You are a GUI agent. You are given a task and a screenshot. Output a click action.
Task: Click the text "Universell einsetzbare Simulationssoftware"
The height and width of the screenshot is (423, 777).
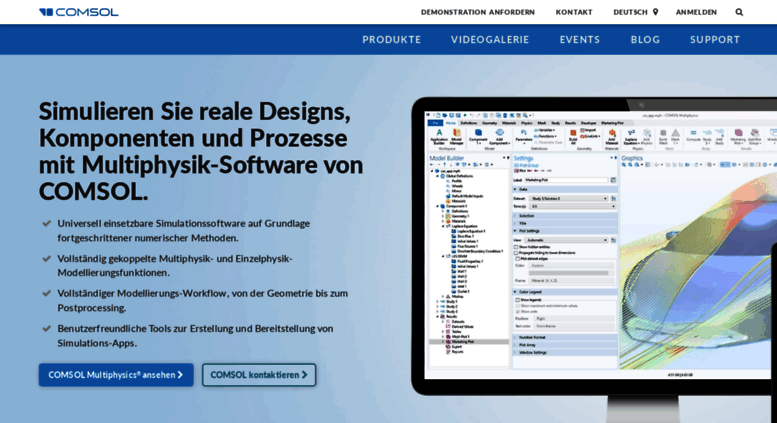(151, 223)
